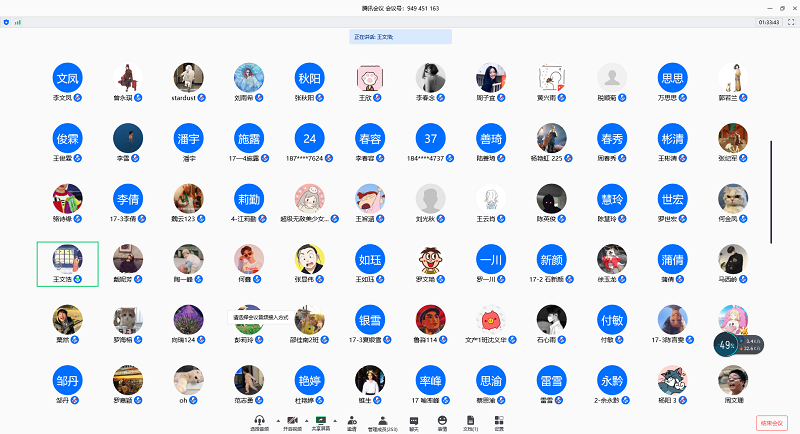
Task: Turn on video with camera icon
Action: [x=294, y=420]
